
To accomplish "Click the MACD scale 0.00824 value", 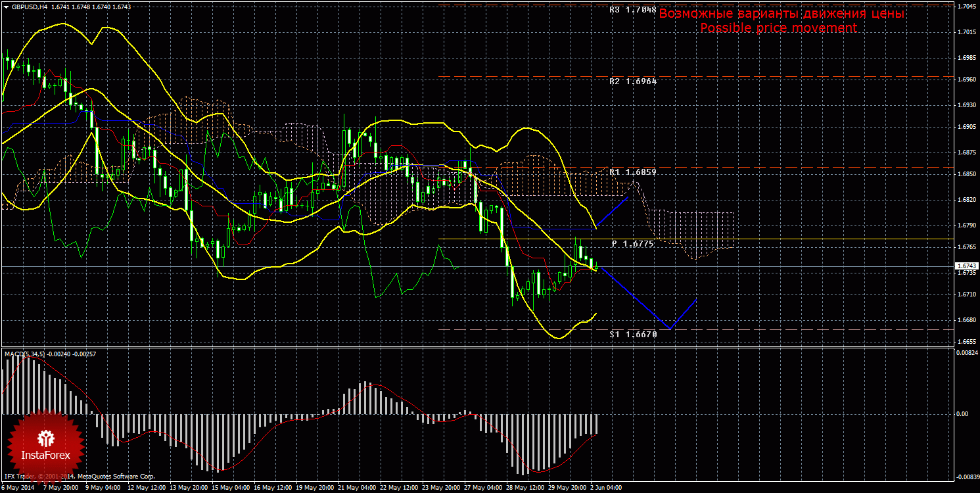I will point(965,354).
